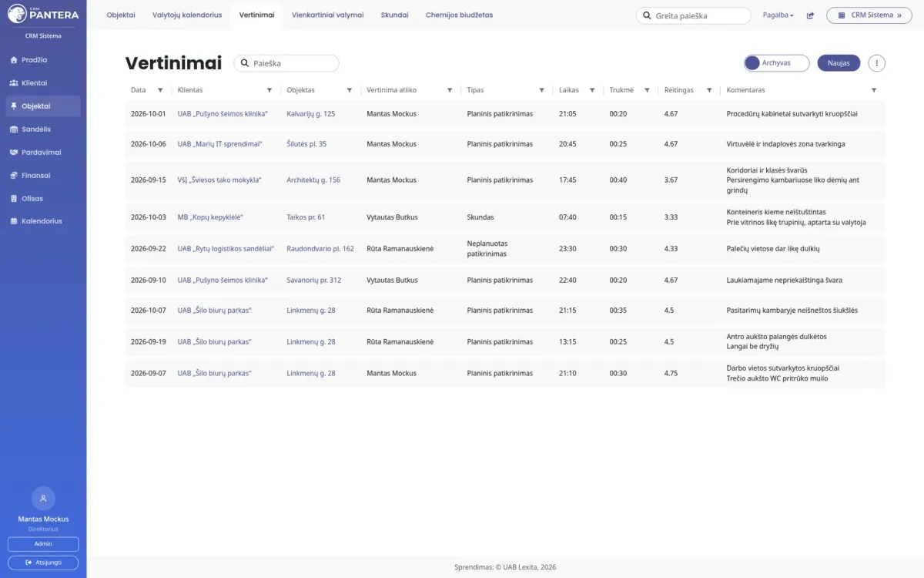Image resolution: width=924 pixels, height=578 pixels.
Task: Click the external link icon beside Pagalba
Action: [x=810, y=15]
